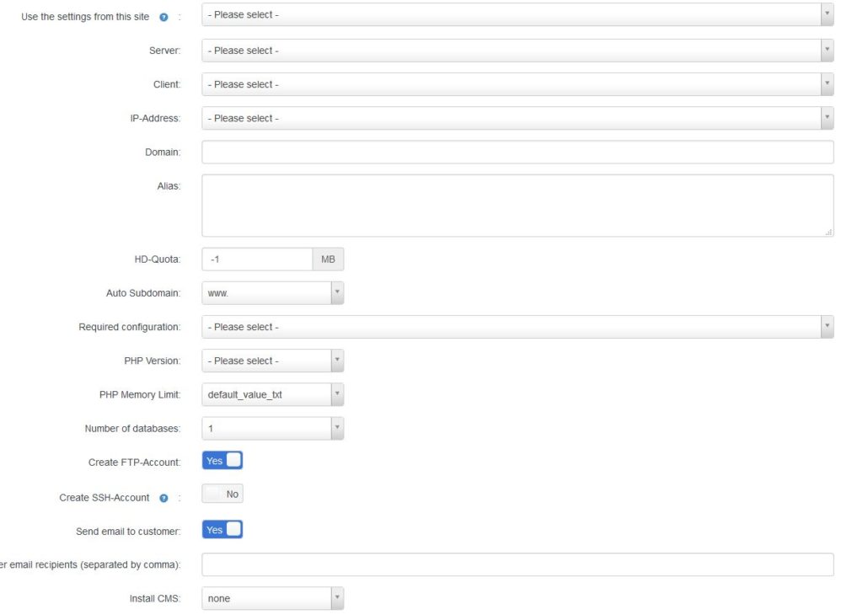The width and height of the screenshot is (868, 615).
Task: Click the 'Required configuration:' label
Action: pos(130,327)
